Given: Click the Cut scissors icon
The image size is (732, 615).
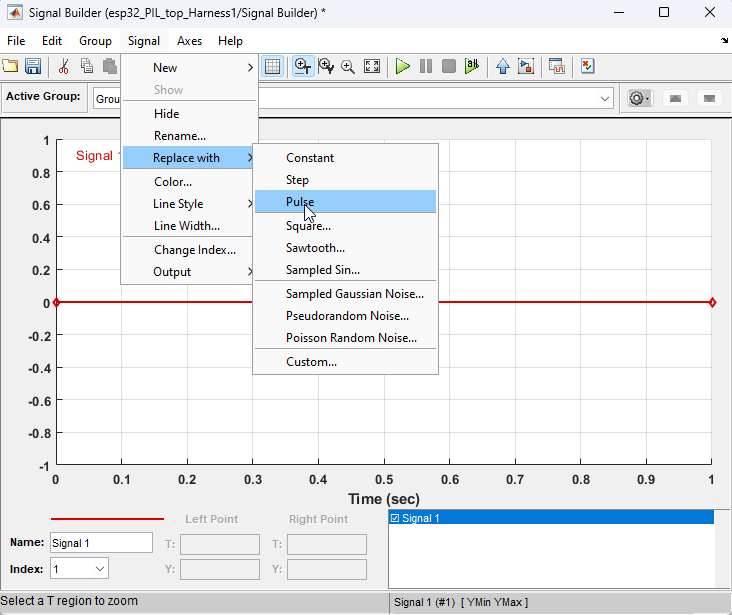Looking at the screenshot, I should point(64,67).
